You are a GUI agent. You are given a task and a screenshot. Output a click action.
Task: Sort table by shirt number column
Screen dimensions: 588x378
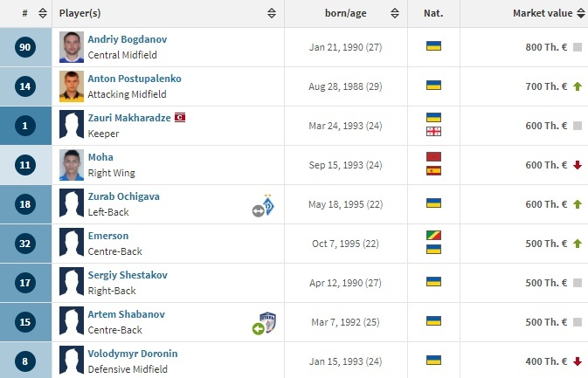click(43, 13)
